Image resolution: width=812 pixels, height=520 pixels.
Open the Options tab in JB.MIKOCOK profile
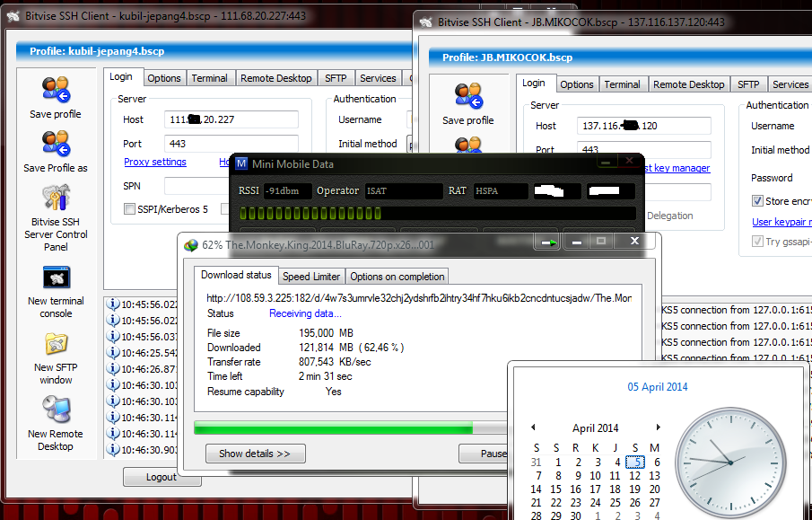pyautogui.click(x=576, y=83)
